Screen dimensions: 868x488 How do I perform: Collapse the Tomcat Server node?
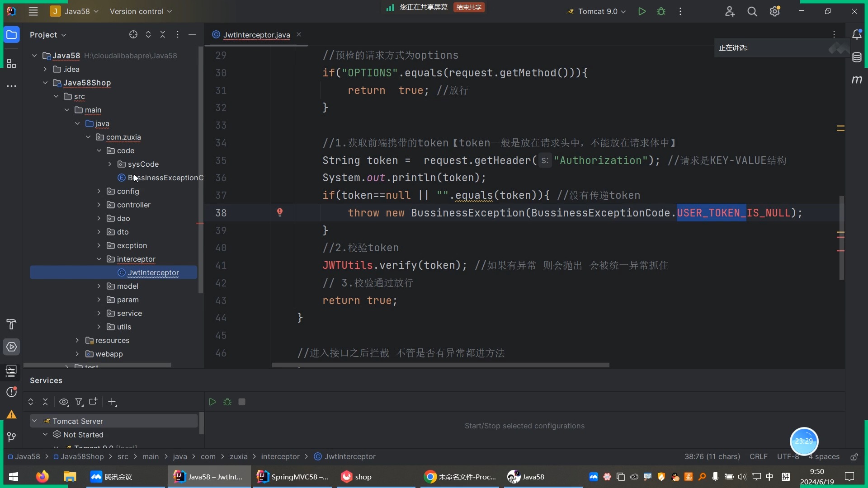[34, 421]
